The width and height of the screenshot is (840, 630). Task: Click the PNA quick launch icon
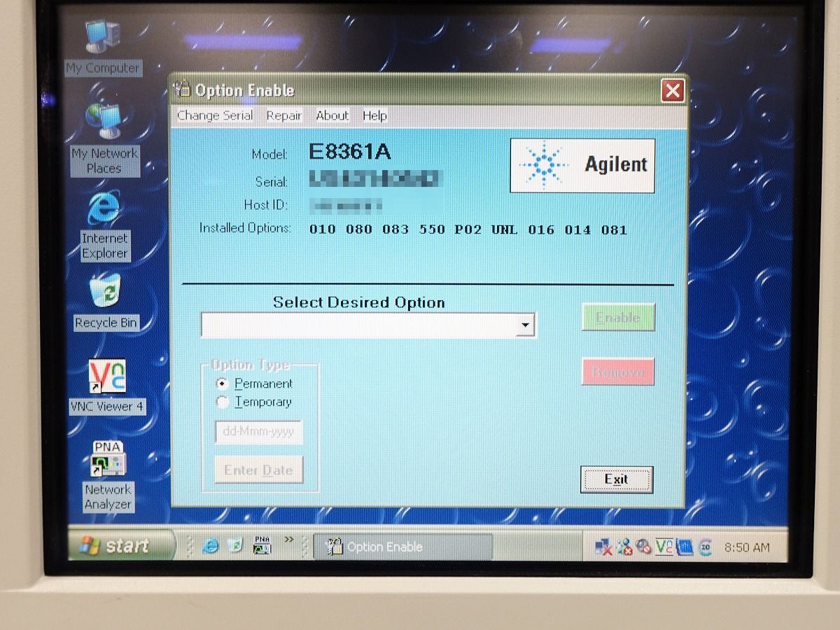coord(262,546)
